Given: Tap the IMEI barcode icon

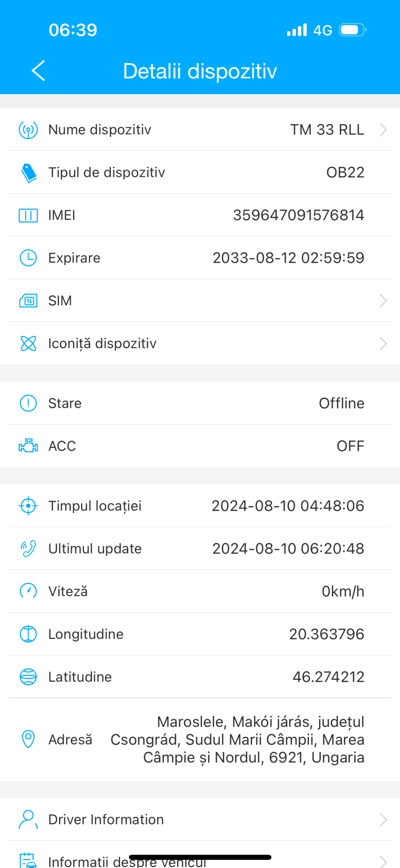Looking at the screenshot, I should (x=28, y=215).
